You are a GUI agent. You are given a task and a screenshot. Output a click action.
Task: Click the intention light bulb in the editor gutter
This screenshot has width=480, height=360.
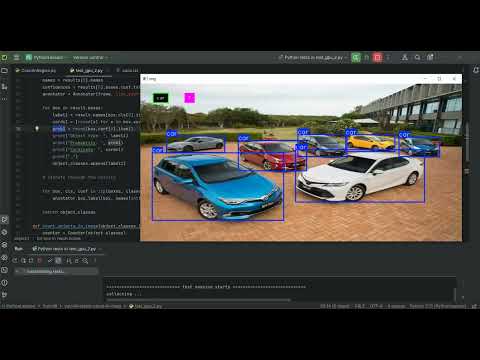point(37,129)
